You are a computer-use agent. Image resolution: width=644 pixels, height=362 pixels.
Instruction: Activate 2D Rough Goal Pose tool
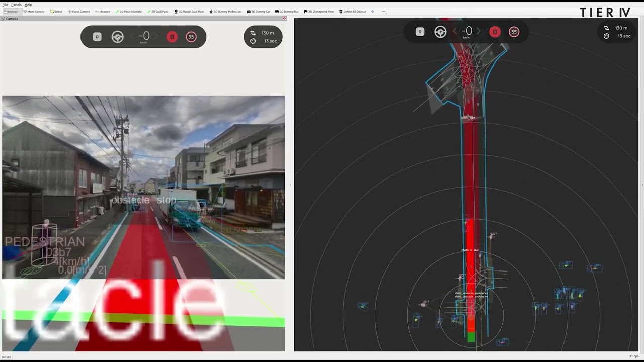click(x=189, y=11)
